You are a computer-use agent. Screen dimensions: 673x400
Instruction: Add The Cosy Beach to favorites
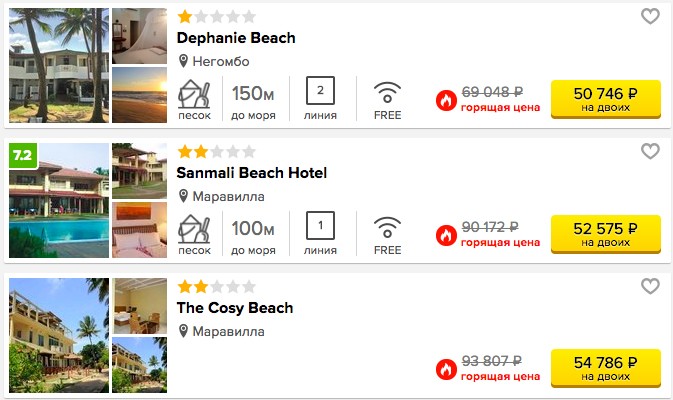click(650, 286)
